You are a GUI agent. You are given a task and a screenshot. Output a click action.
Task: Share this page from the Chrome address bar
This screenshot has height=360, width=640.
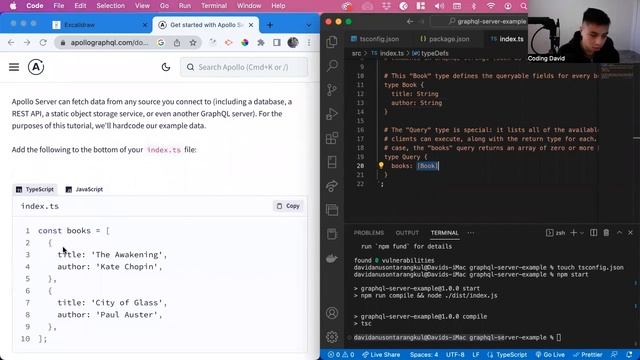[x=177, y=42]
